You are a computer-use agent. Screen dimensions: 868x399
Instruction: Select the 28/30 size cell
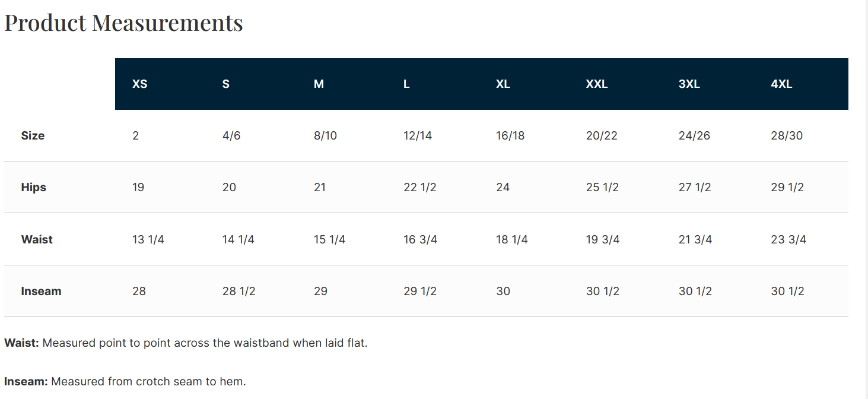pos(786,136)
